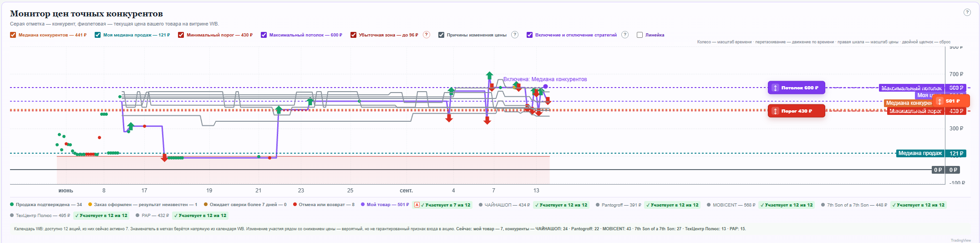980x243 pixels.
Task: Click the orange 501 ₽ price handle
Action: pos(951,101)
